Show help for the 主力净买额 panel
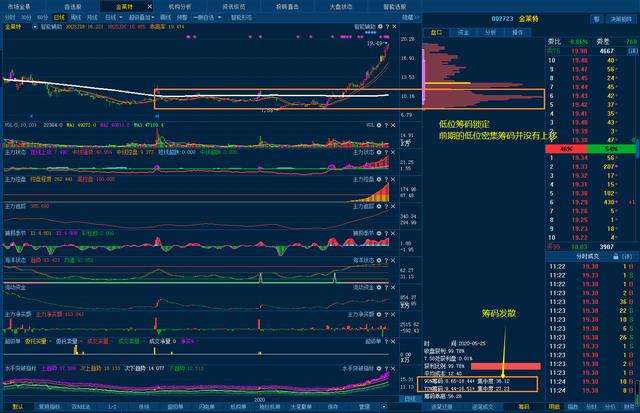Screen dimensions: 640x413 (386, 315)
